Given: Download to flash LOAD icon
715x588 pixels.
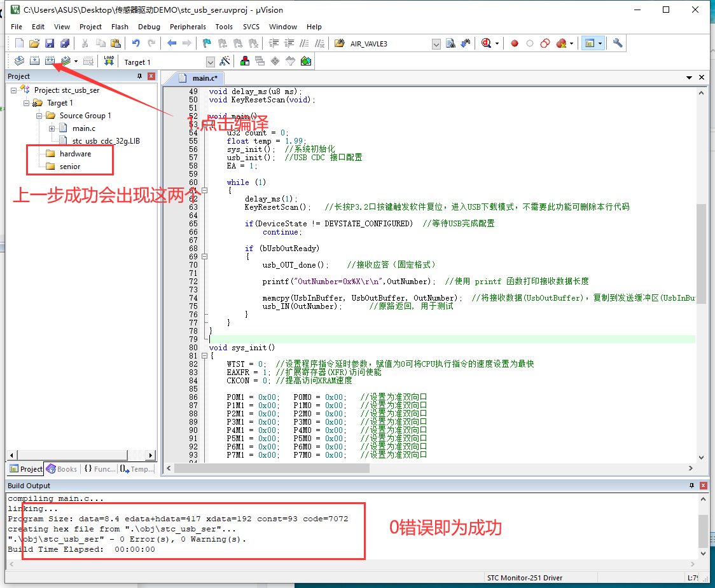Looking at the screenshot, I should pyautogui.click(x=109, y=60).
